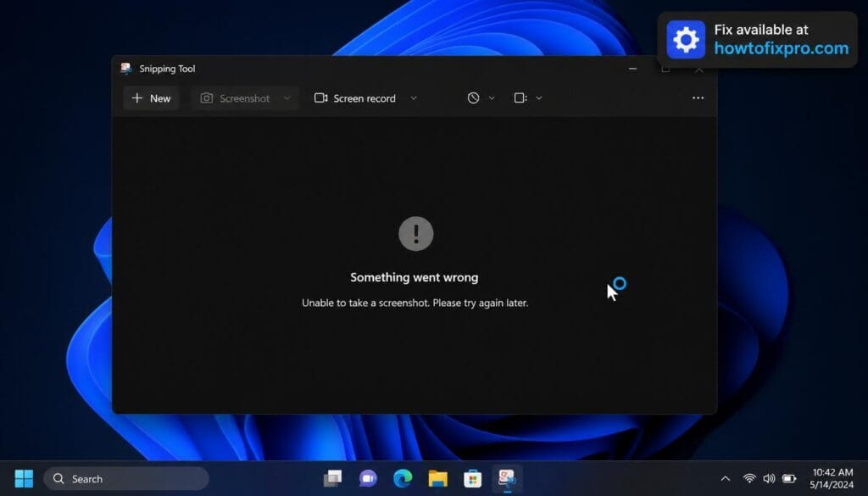868x496 pixels.
Task: Click the snip shape mode icon
Action: click(520, 98)
